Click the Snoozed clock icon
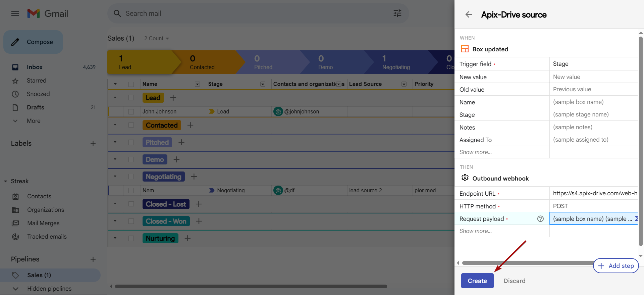 pos(15,94)
